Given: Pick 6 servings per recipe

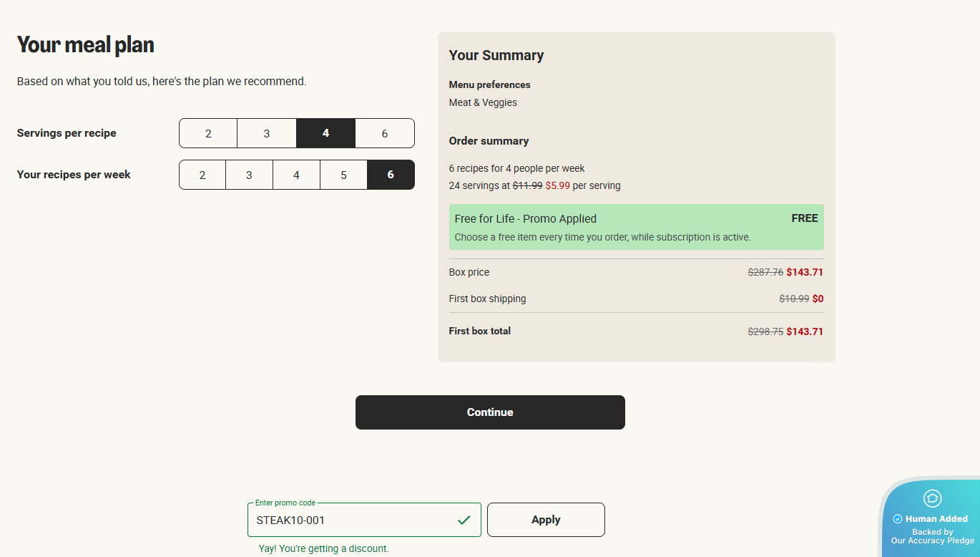Looking at the screenshot, I should click(385, 133).
